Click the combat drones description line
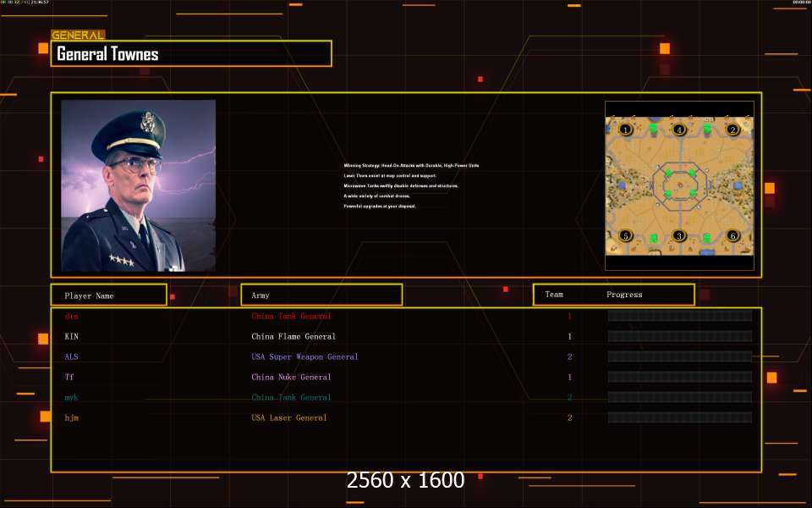Image resolution: width=812 pixels, height=508 pixels. click(x=377, y=196)
